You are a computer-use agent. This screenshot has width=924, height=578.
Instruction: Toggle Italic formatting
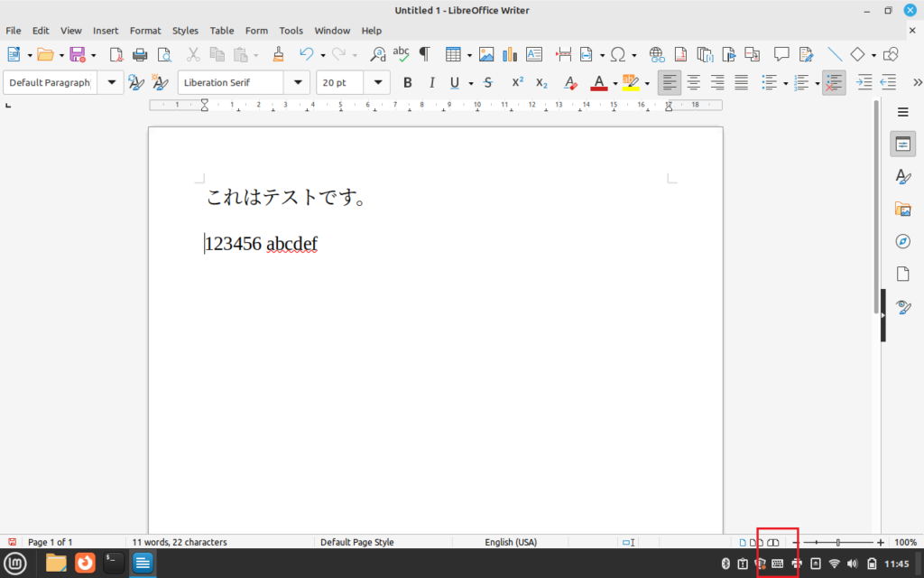[x=431, y=82]
